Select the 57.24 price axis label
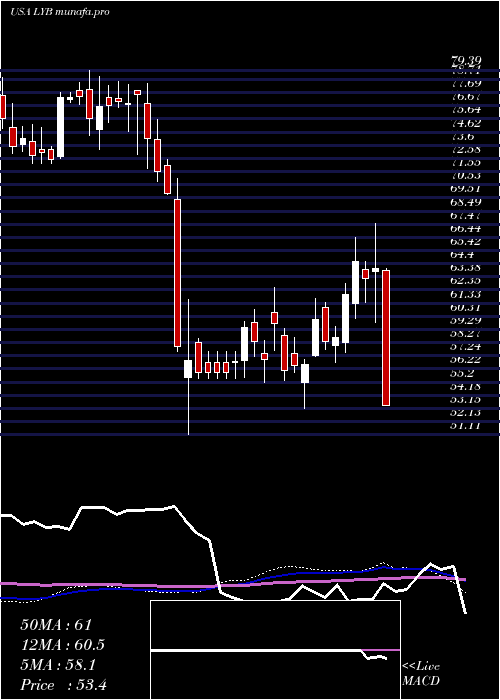500x700 pixels. (465, 347)
